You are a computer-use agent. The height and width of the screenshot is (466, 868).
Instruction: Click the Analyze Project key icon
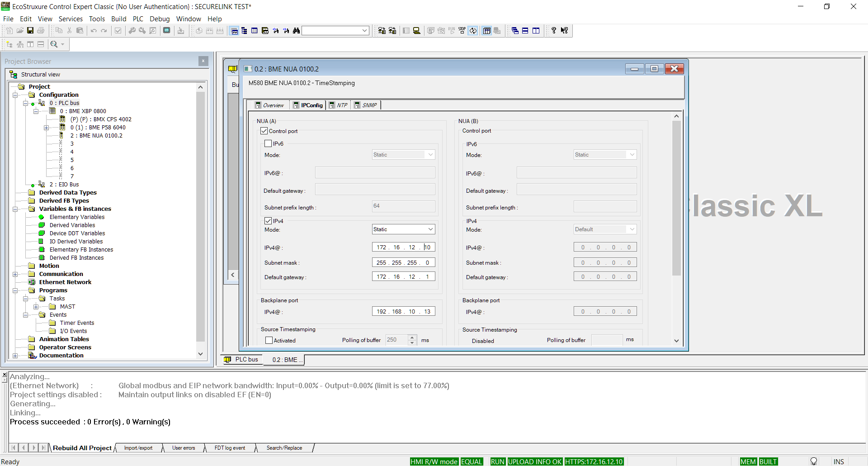132,30
